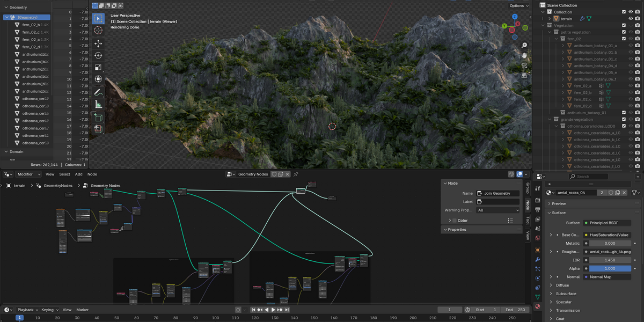Disable terrain in renders camera icon

638,19
